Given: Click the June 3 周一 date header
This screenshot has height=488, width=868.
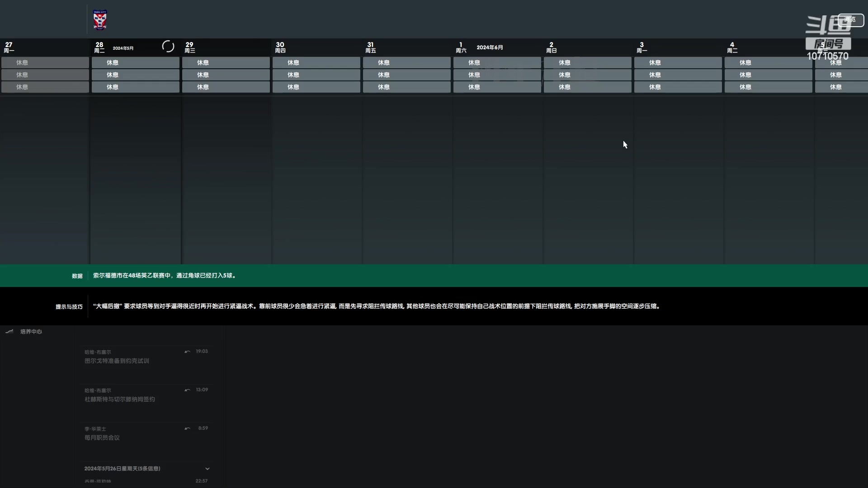Looking at the screenshot, I should [642, 47].
